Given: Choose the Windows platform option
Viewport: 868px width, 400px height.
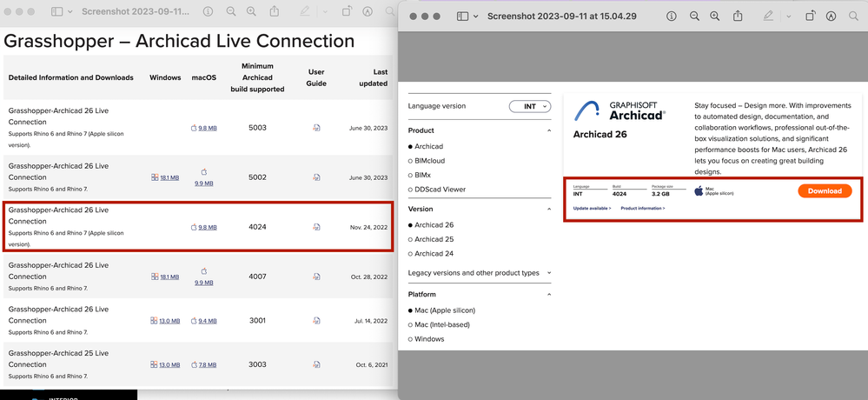Looking at the screenshot, I should [x=426, y=339].
